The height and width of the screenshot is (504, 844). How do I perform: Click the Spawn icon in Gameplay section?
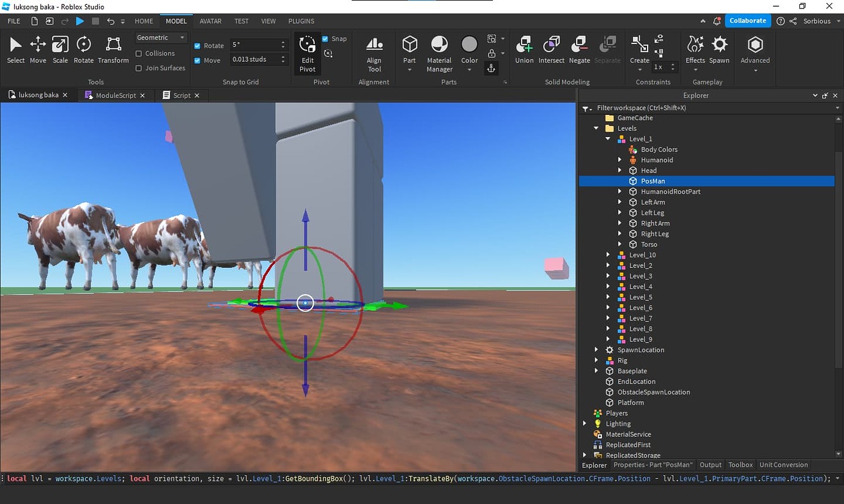(719, 49)
